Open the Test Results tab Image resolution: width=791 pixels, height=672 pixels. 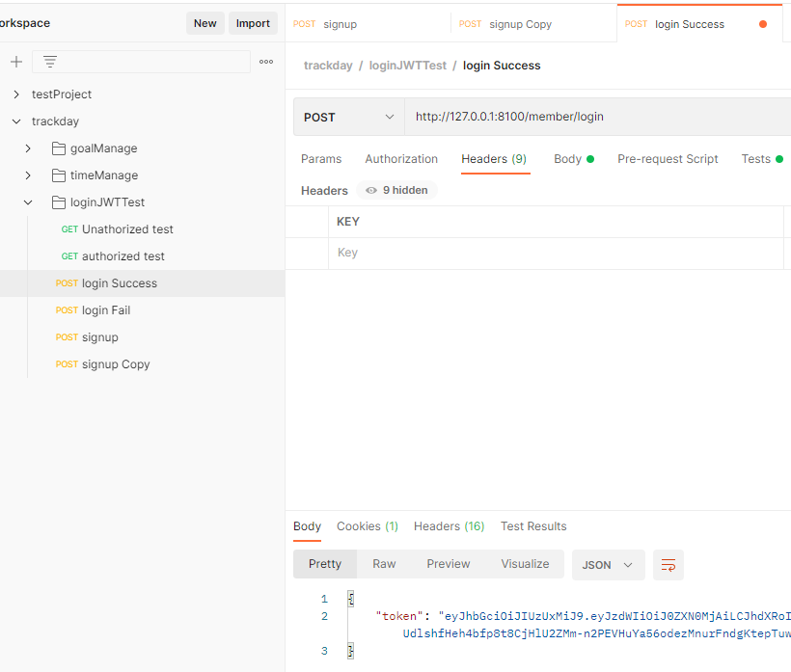(x=533, y=526)
